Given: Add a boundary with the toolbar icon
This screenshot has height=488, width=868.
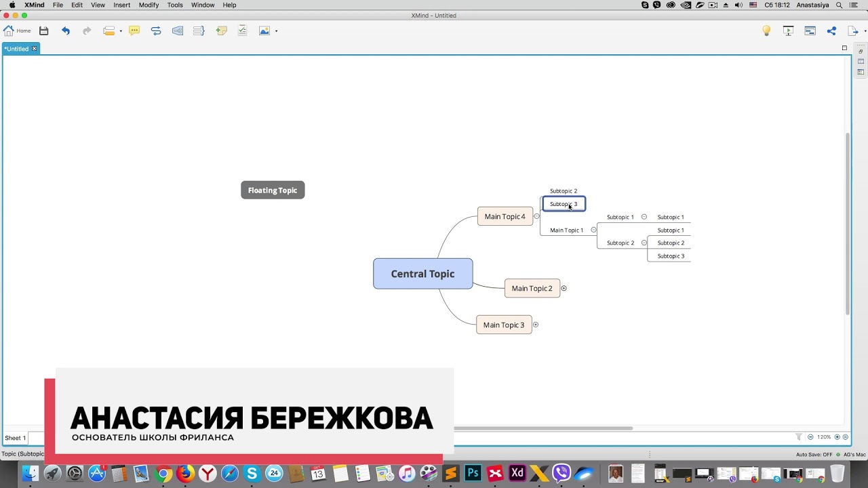Looking at the screenshot, I should click(178, 30).
